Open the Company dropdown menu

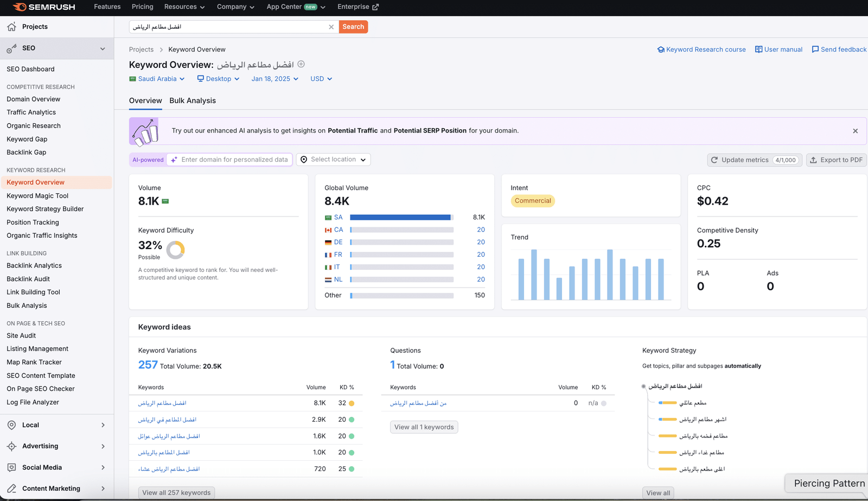click(235, 7)
